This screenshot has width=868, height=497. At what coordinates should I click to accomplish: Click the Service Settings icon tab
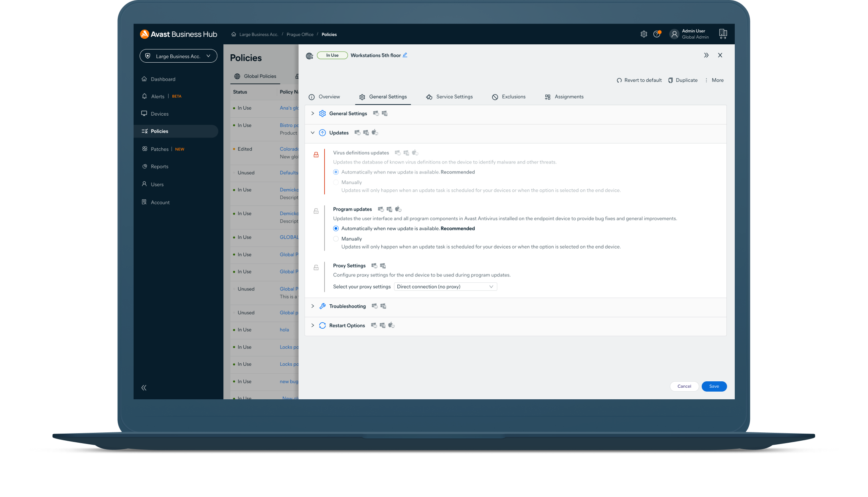point(449,97)
